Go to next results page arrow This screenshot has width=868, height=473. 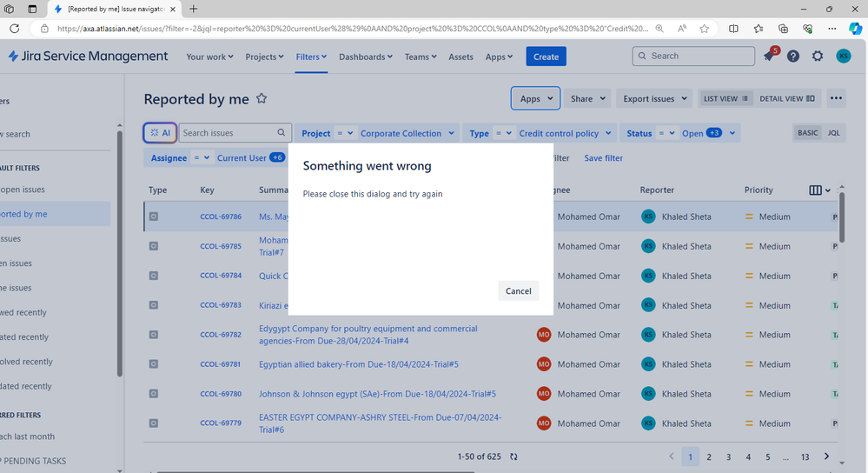click(826, 456)
